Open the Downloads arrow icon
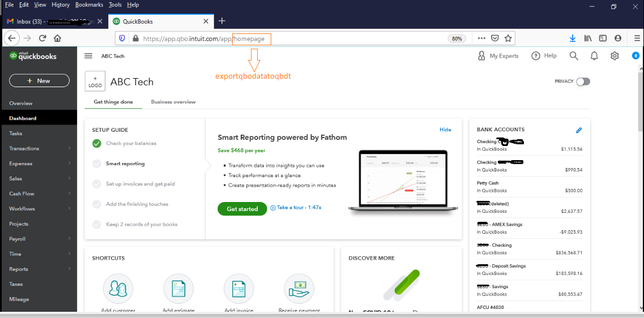The image size is (644, 318). (x=573, y=38)
